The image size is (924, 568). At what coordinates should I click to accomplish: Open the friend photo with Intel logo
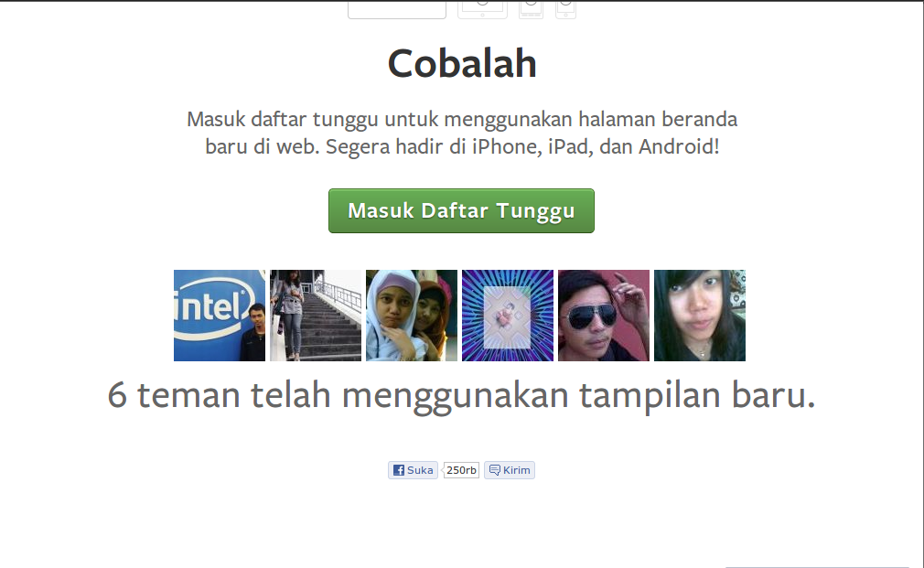point(220,316)
